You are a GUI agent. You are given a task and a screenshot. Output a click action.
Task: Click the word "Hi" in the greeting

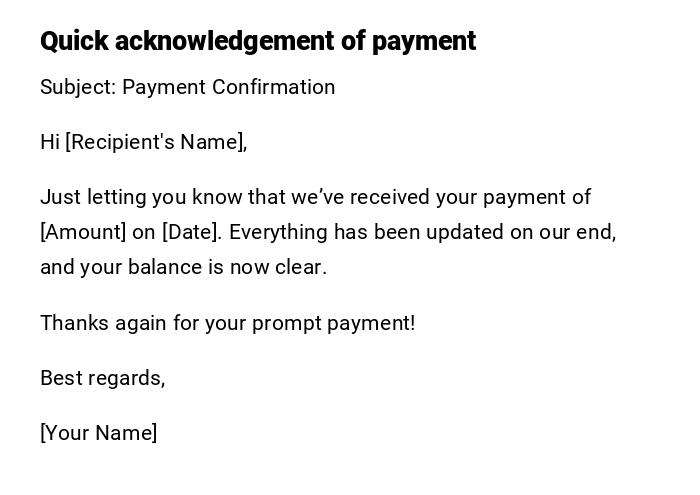point(50,142)
